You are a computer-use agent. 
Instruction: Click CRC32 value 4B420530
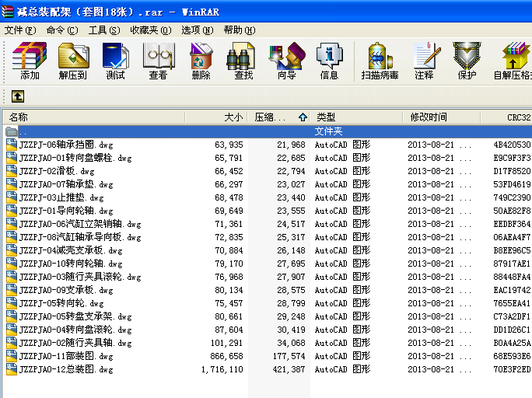point(512,145)
